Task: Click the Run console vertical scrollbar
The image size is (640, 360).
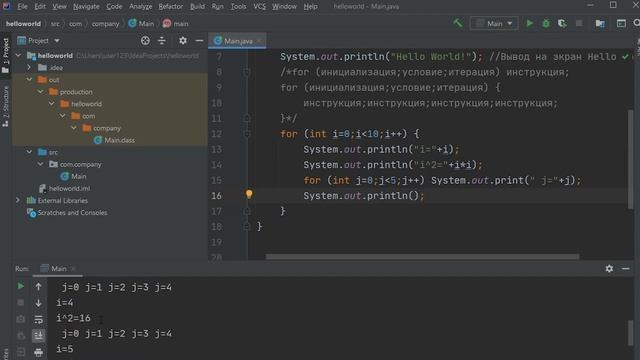Action: point(631,333)
